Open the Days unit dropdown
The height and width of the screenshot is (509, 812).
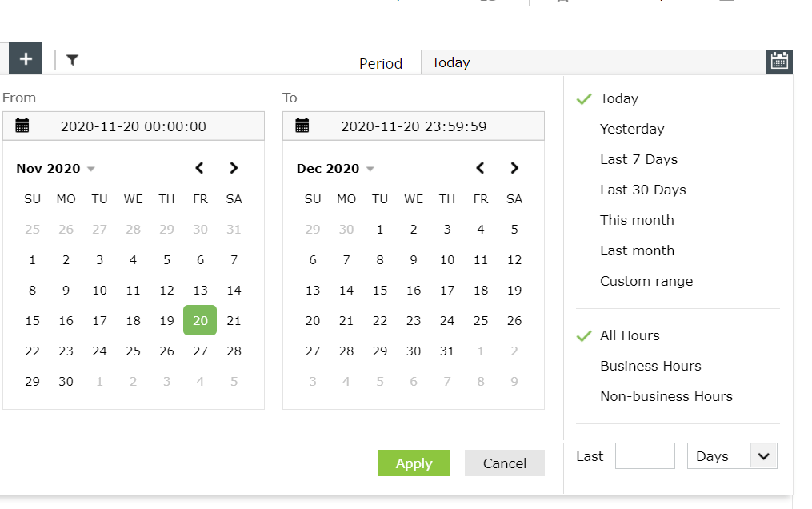tap(763, 456)
